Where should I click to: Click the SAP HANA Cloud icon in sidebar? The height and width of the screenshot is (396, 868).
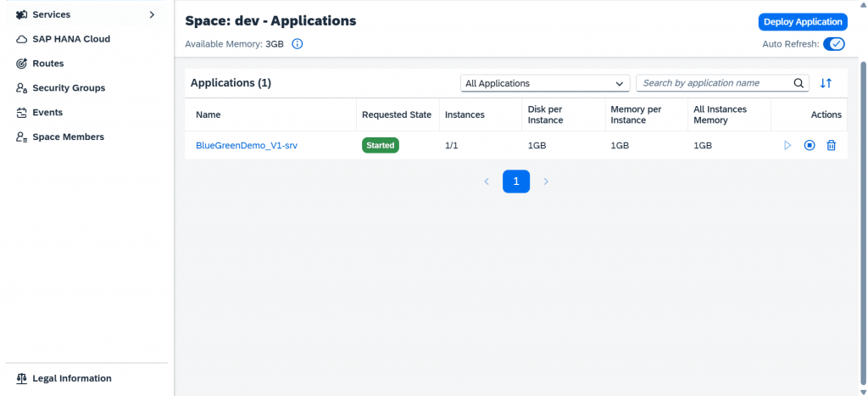point(21,39)
